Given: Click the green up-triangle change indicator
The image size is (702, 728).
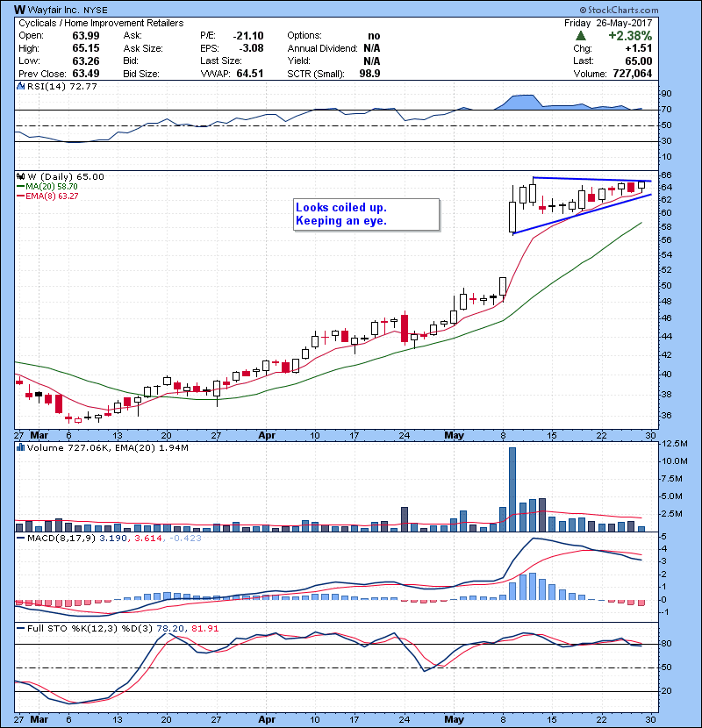Looking at the screenshot, I should tap(580, 36).
